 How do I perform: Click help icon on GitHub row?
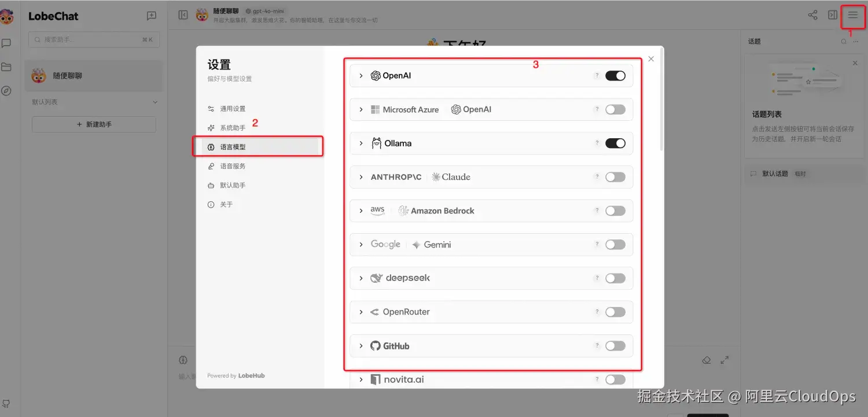point(597,346)
